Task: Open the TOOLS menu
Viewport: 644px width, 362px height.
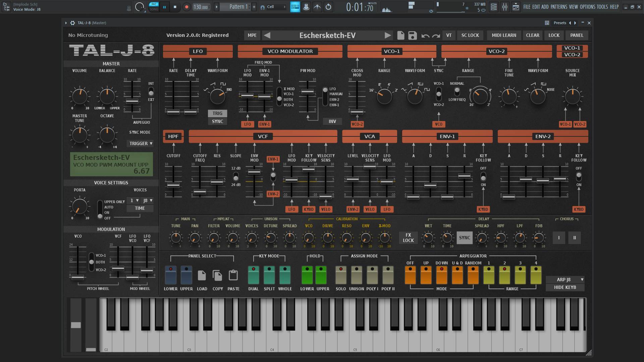Action: tap(602, 7)
